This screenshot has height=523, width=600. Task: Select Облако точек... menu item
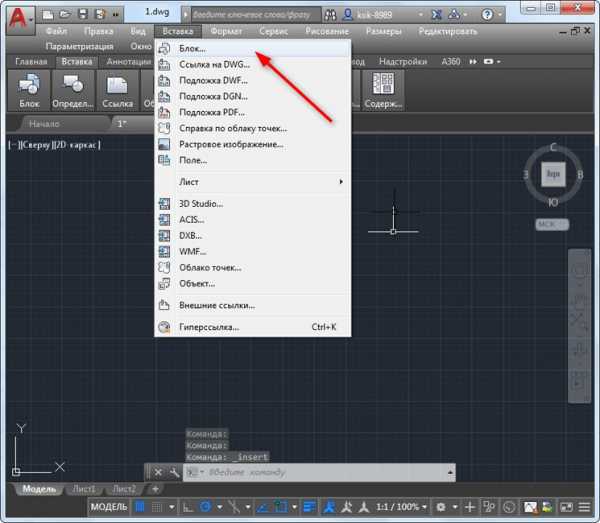point(253,267)
